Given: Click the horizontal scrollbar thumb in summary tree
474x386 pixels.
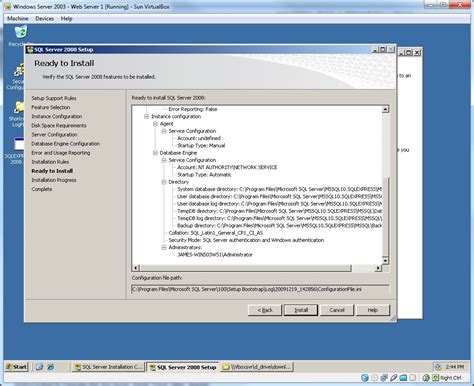Looking at the screenshot, I should (x=245, y=268).
